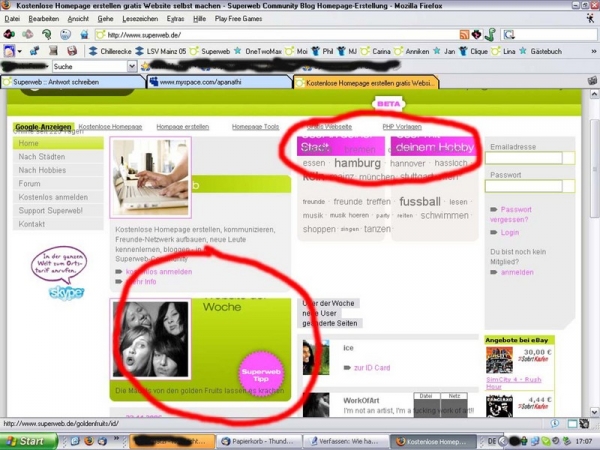Click the address bar URL field
Screen dimensions: 600x450
(276, 35)
